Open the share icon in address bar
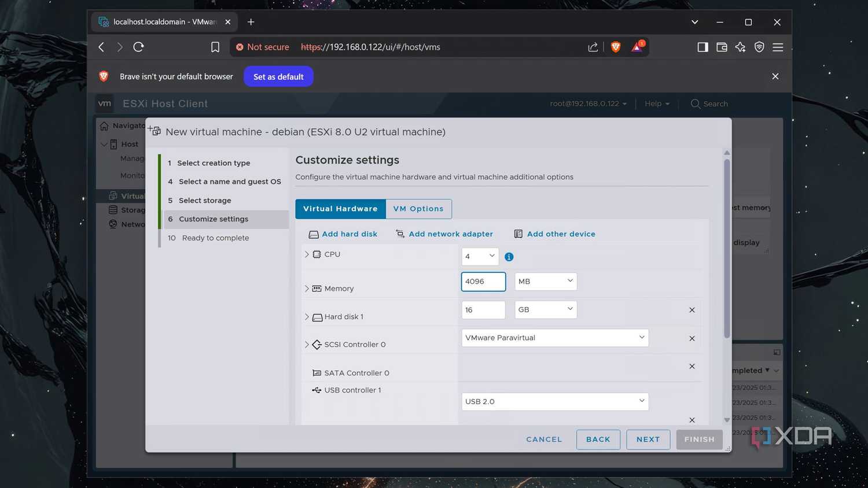The height and width of the screenshot is (488, 868). (593, 47)
